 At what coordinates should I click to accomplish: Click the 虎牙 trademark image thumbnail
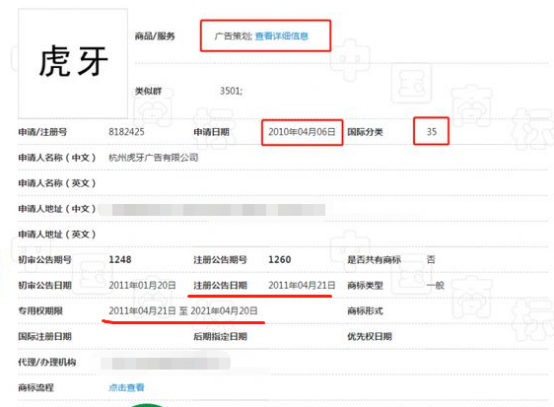pyautogui.click(x=73, y=64)
